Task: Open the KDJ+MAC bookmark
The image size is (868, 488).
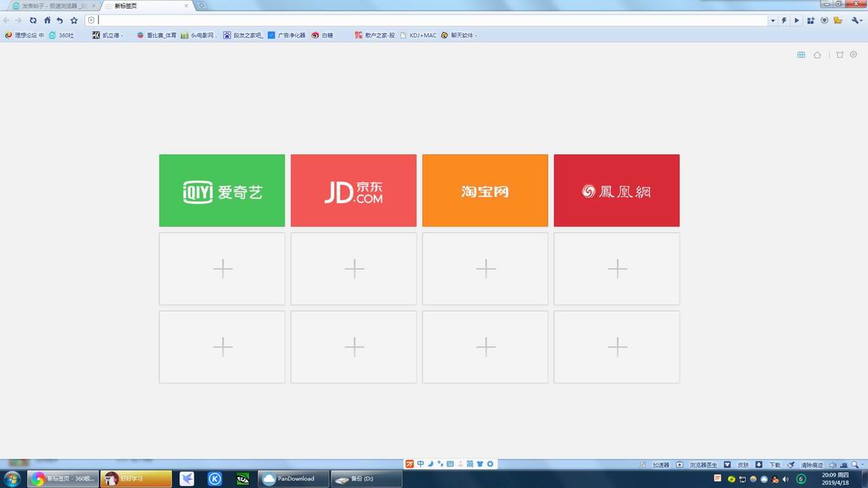Action: click(418, 35)
